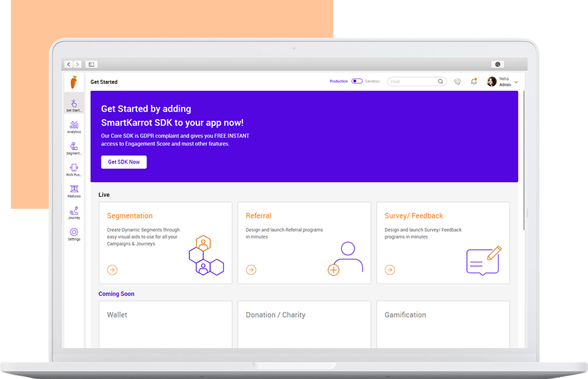Open Segments from the sidebar
This screenshot has width=588, height=379.
pyautogui.click(x=74, y=148)
